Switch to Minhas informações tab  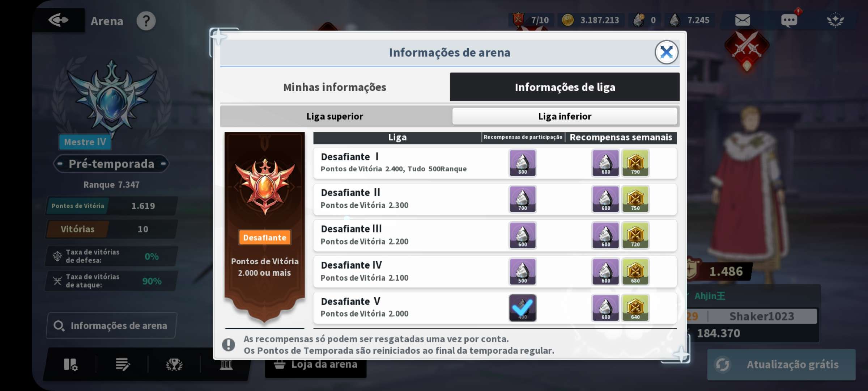click(335, 87)
